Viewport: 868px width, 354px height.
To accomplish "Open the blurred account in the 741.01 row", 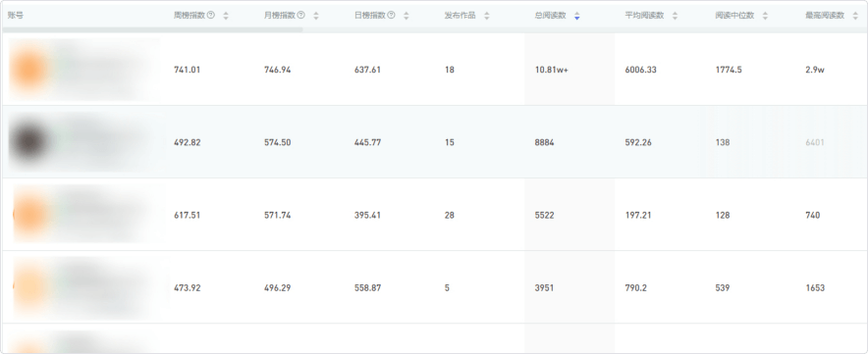I will pyautogui.click(x=83, y=70).
